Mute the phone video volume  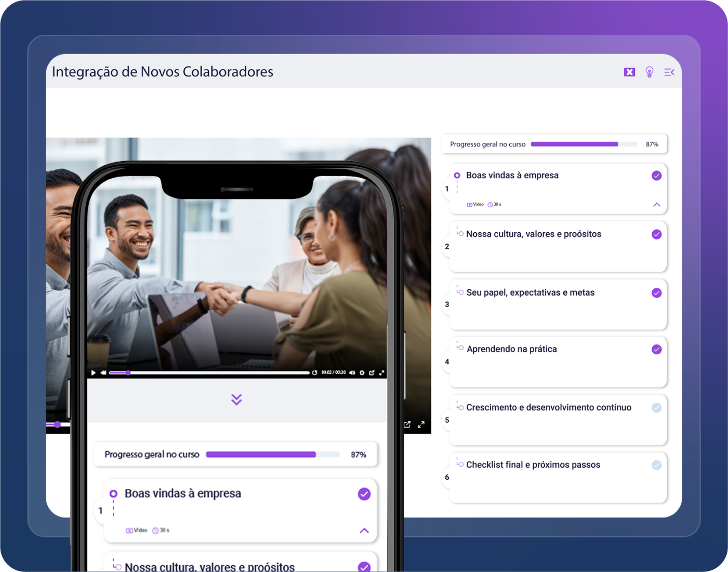point(352,373)
